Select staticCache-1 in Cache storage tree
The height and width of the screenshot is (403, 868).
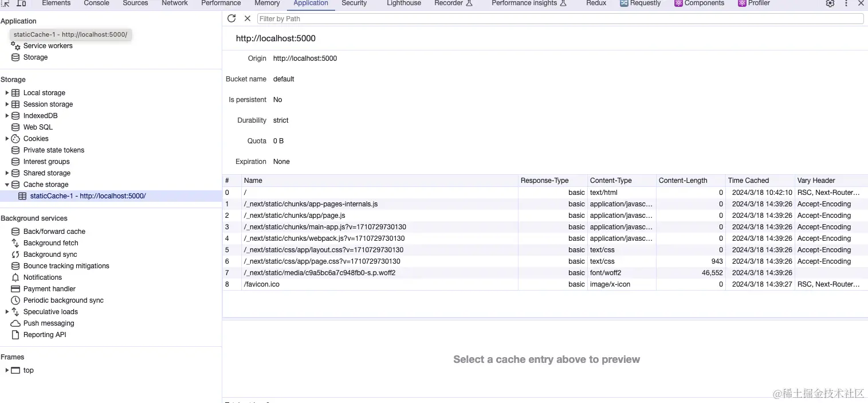click(111, 196)
